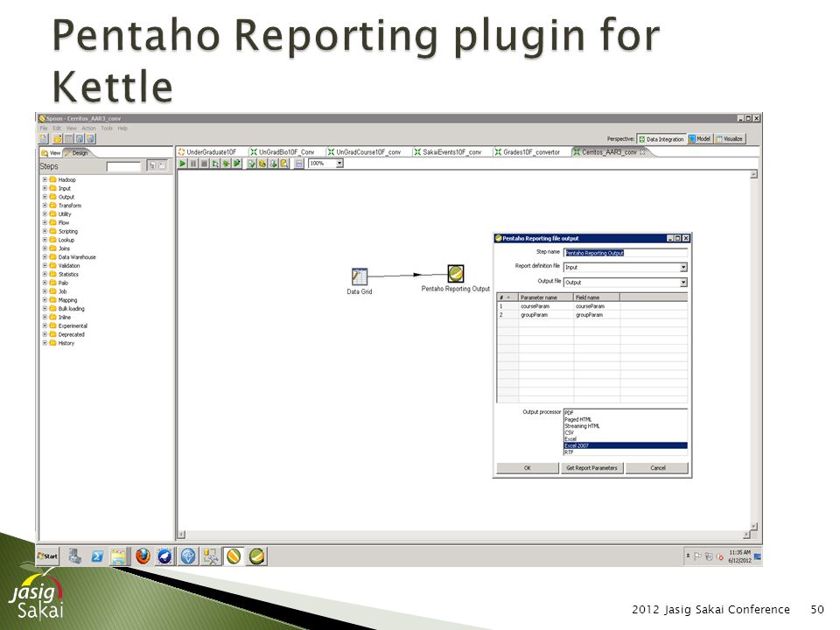Click the Run transformation play icon

tap(183, 164)
